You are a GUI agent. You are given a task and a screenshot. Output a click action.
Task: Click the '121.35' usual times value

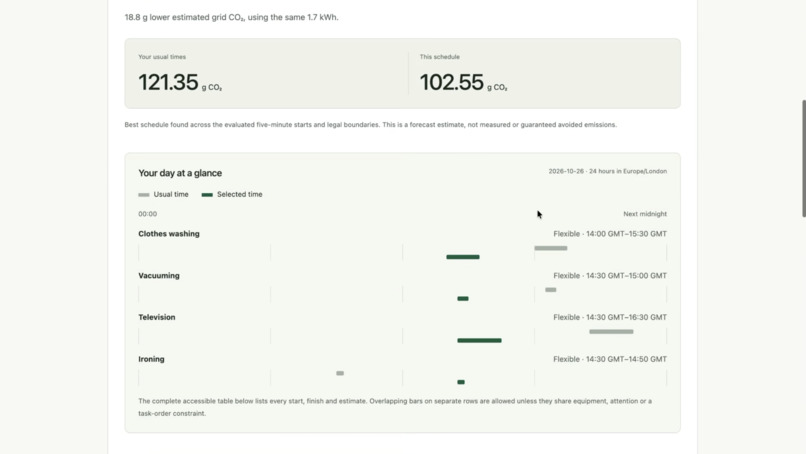pos(168,82)
